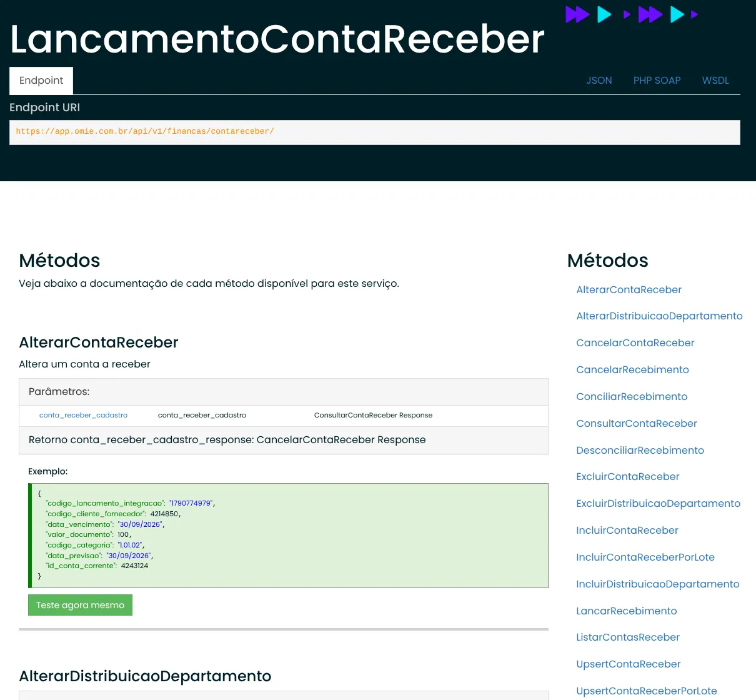756x700 pixels.
Task: Open DesconciliarRecebimento method link
Action: [640, 451]
